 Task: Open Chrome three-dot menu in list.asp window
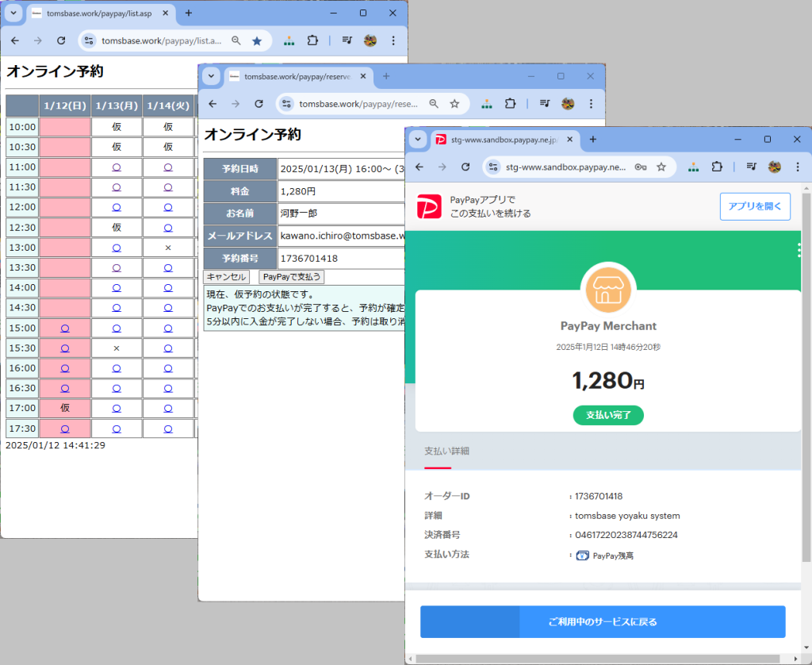pos(393,40)
